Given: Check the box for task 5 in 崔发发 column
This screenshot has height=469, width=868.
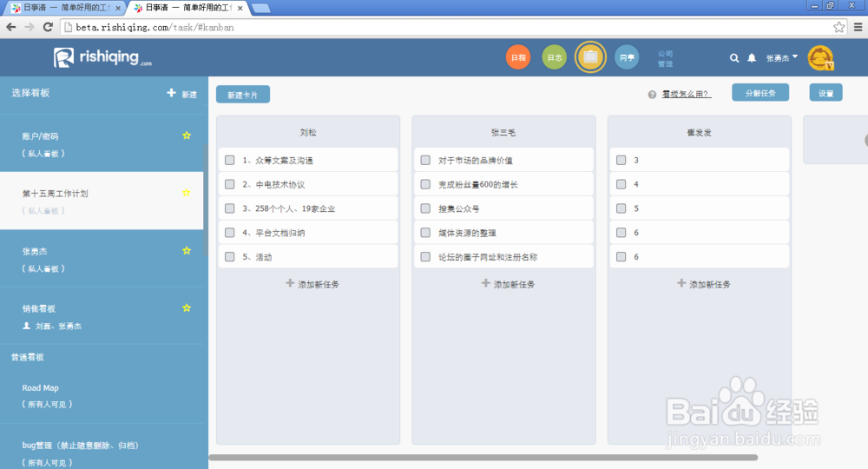Looking at the screenshot, I should click(x=621, y=208).
